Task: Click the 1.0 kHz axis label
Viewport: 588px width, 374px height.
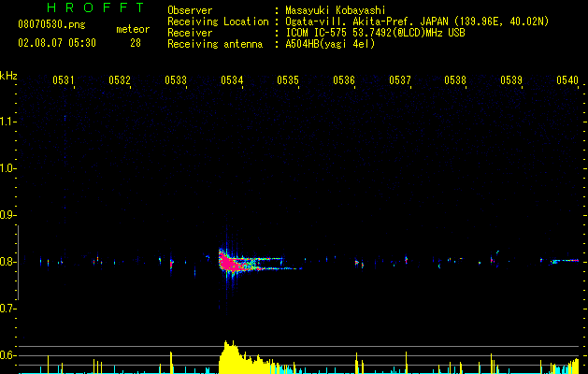Action: tap(7, 168)
